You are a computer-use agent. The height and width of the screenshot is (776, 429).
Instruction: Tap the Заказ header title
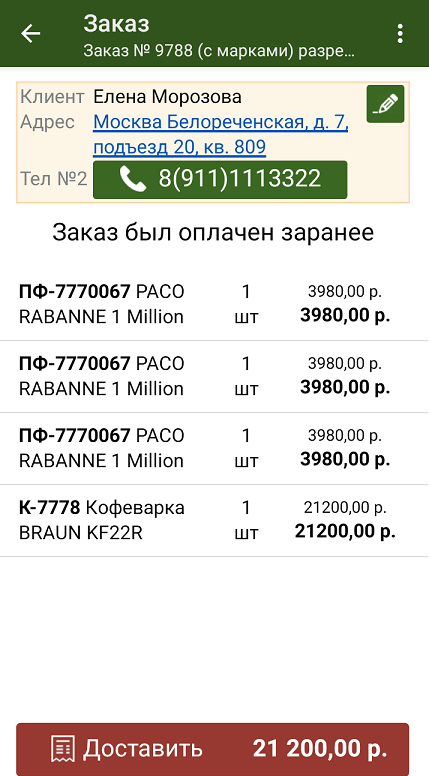click(116, 24)
